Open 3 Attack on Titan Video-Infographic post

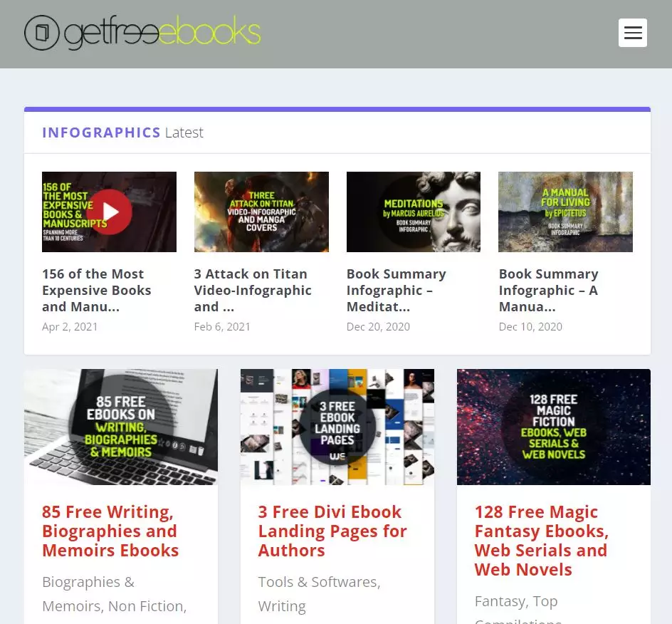[x=252, y=290]
